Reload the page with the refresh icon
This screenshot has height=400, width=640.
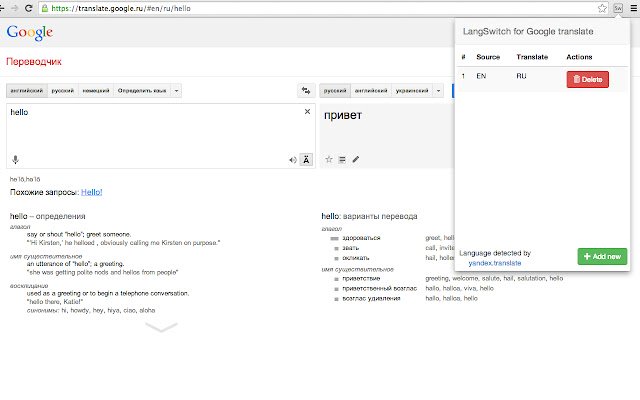tap(29, 8)
